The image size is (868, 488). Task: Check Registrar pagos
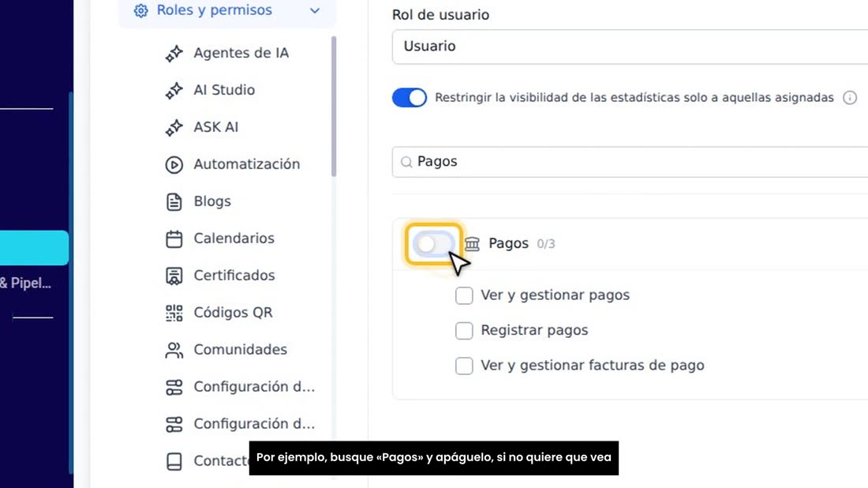[x=464, y=331]
